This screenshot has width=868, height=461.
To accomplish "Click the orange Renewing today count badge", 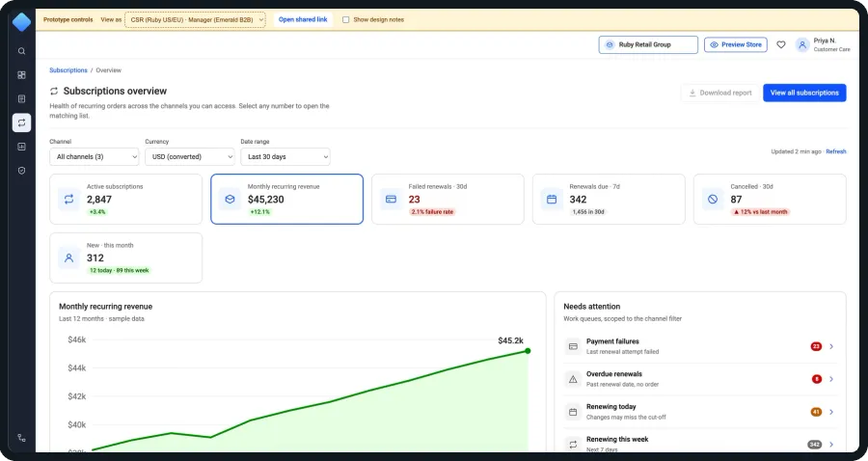I will 816,412.
